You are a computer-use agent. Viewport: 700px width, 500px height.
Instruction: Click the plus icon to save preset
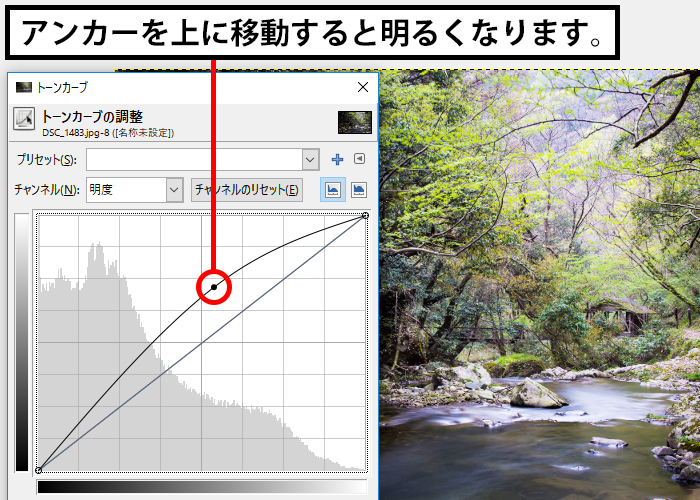tap(337, 159)
